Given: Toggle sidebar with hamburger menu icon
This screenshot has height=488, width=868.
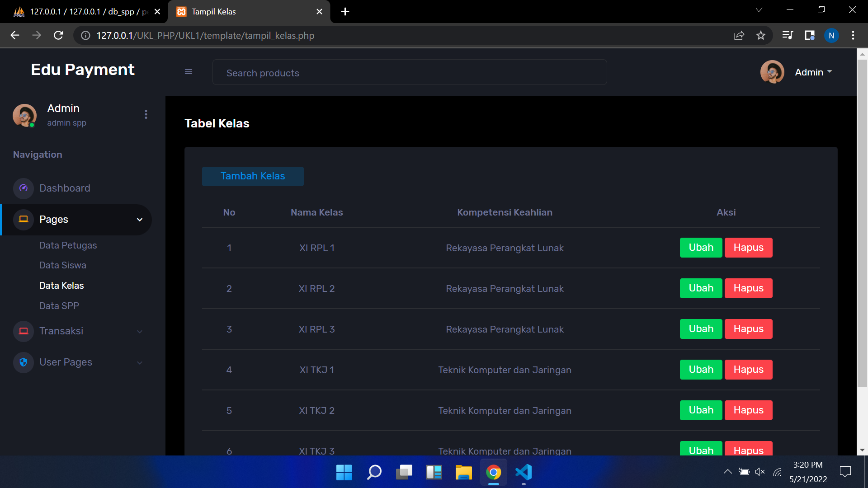Looking at the screenshot, I should 189,72.
